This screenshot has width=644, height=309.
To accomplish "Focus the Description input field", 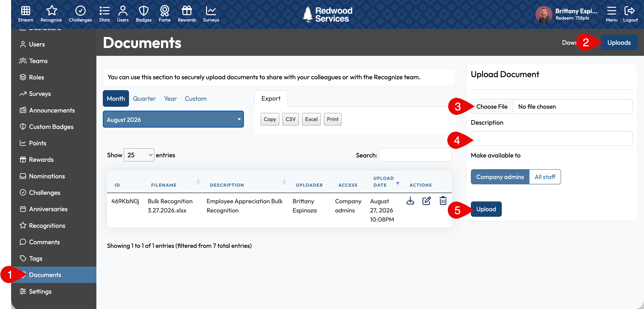I will tap(552, 138).
